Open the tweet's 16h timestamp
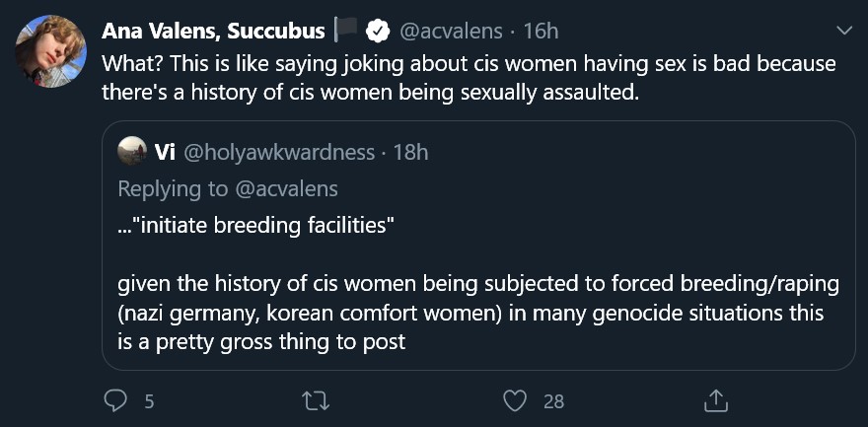The height and width of the screenshot is (427, 868). (541, 32)
